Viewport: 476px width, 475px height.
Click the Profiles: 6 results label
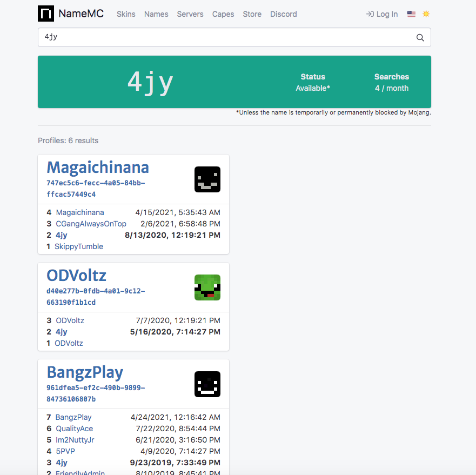tap(68, 141)
